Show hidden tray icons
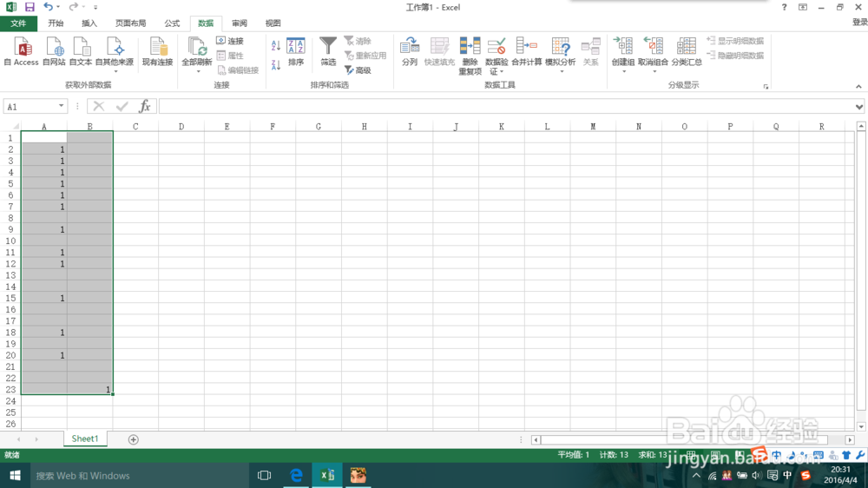This screenshot has height=488, width=868. [696, 475]
